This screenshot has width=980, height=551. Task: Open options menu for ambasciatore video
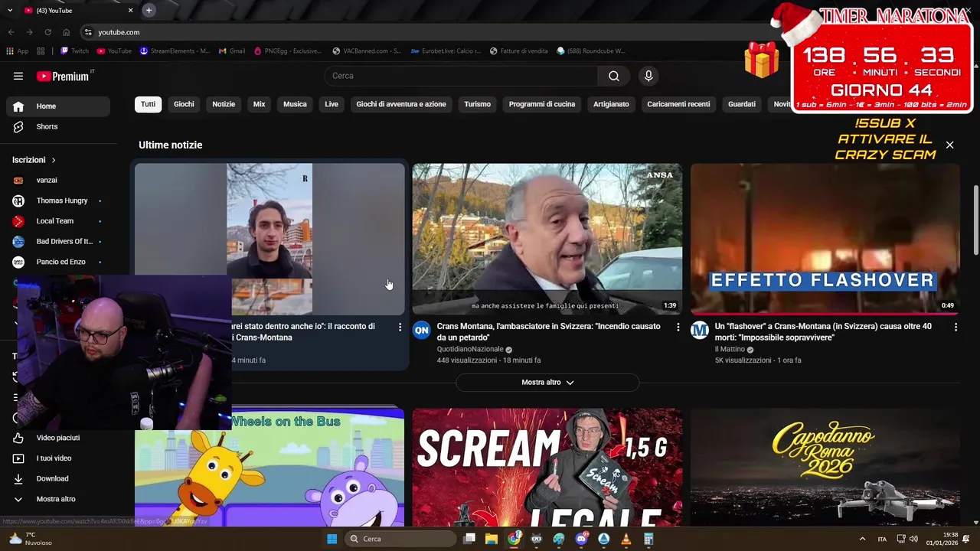coord(678,327)
